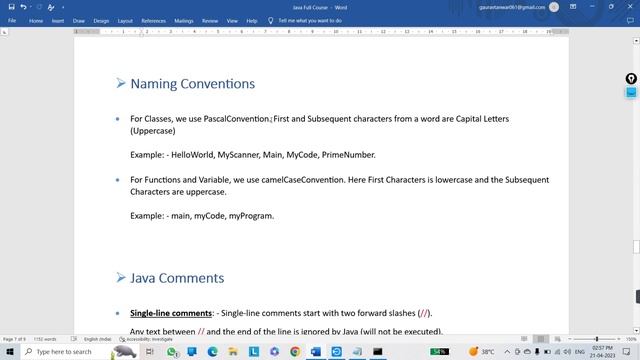Image resolution: width=640 pixels, height=360 pixels.
Task: Click the greyed Redo icon
Action: [x=39, y=7]
